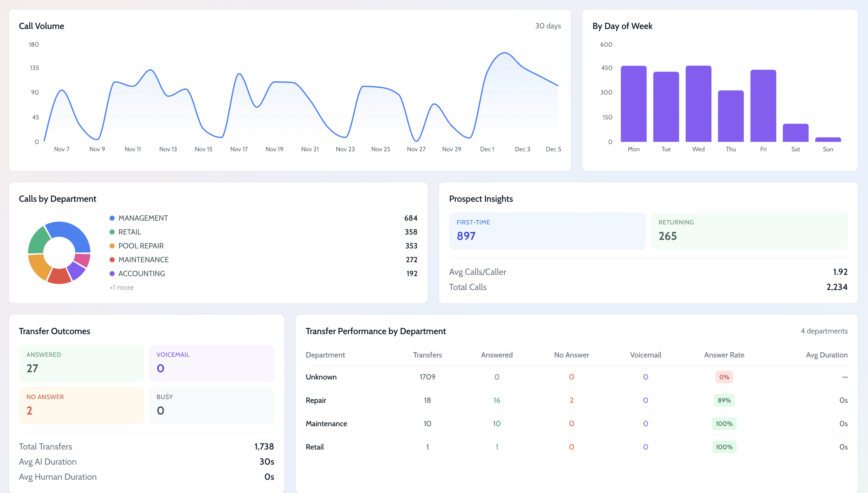Viewport: 868px width, 493px height.
Task: Click the ANSWERED card in Transfer Outcomes
Action: pyautogui.click(x=81, y=363)
